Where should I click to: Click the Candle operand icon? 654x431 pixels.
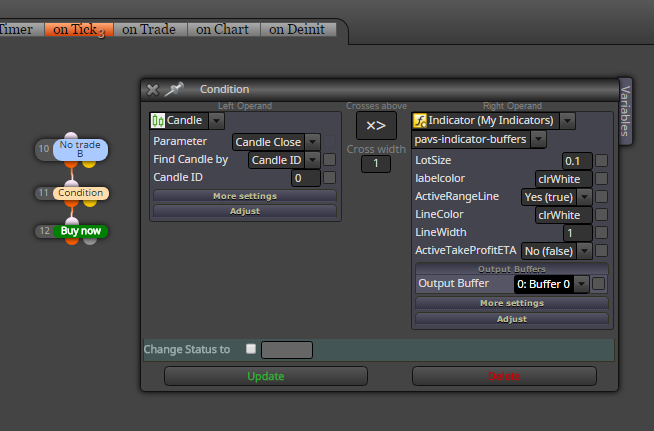158,121
